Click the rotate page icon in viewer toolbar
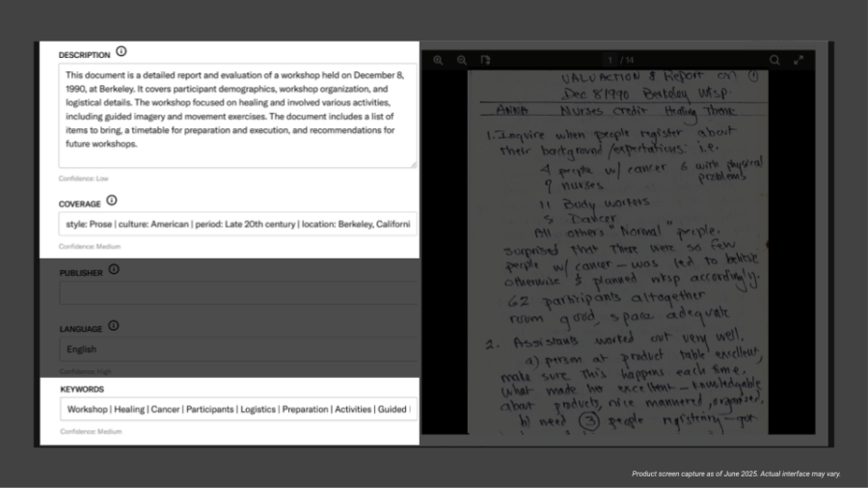 [485, 60]
